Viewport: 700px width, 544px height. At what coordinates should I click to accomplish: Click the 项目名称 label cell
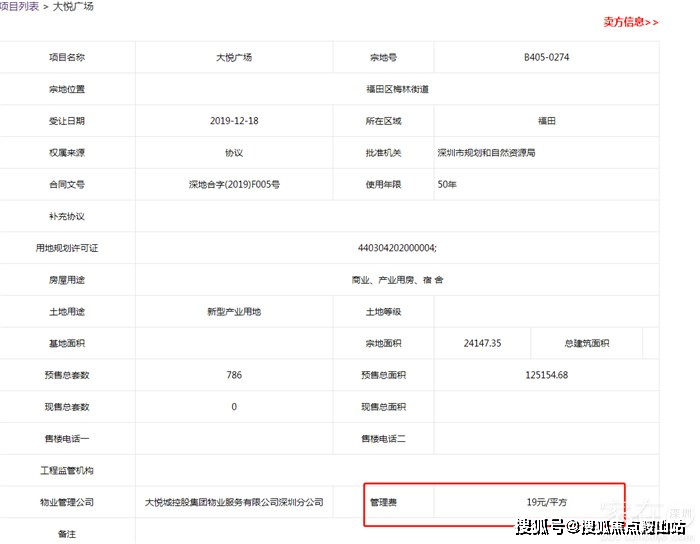(67, 57)
